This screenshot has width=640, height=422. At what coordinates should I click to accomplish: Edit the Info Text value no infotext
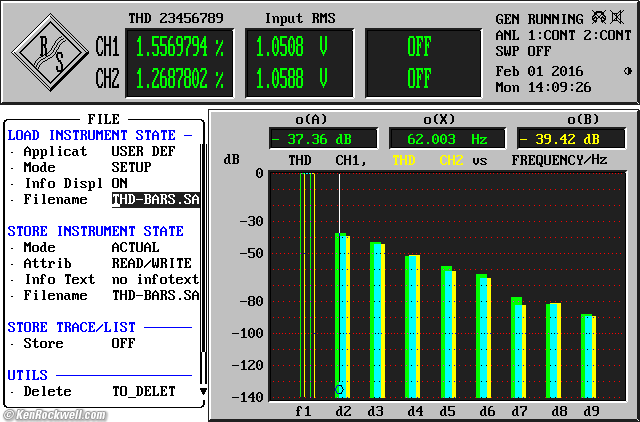(x=155, y=279)
